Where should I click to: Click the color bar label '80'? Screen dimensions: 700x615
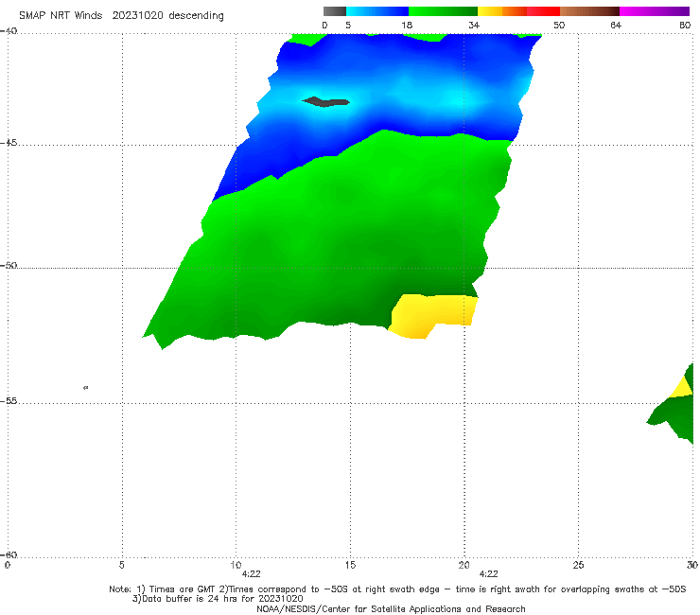[x=685, y=26]
